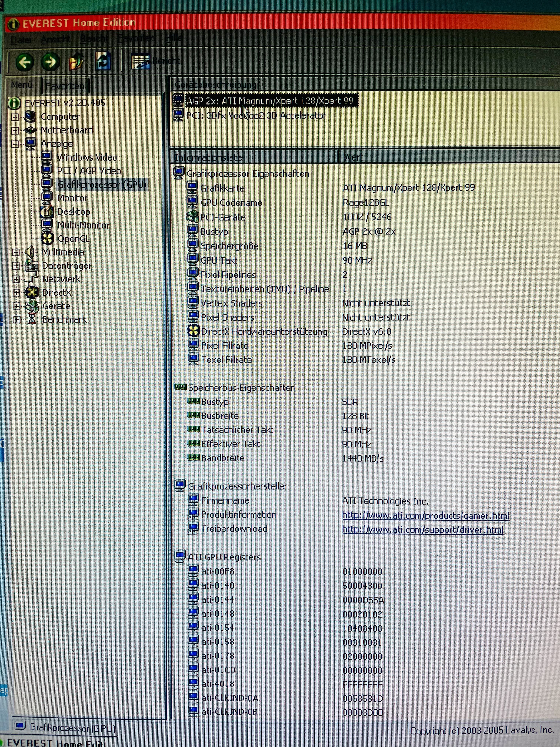Select Grafikprozessor (GPU) tree item
This screenshot has height=747, width=560.
click(x=102, y=184)
